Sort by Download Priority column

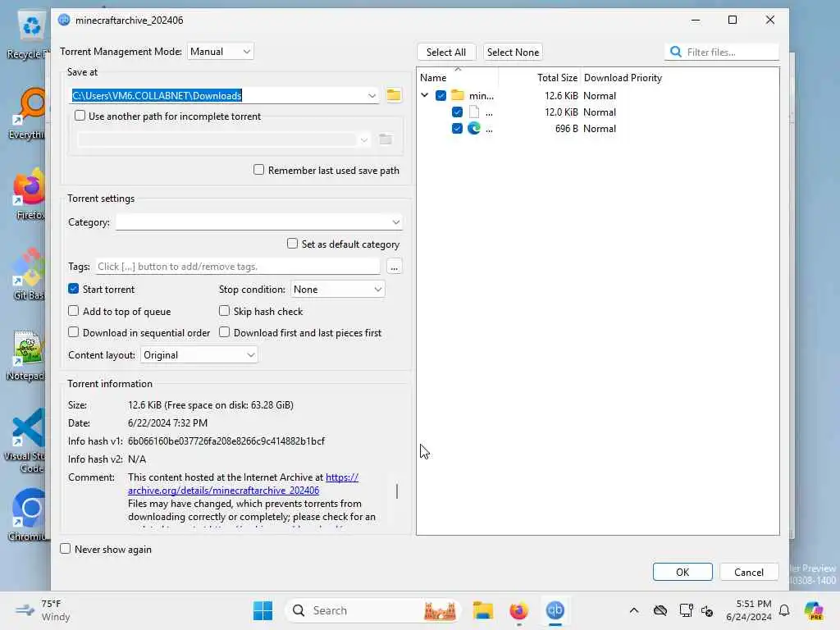(x=623, y=78)
